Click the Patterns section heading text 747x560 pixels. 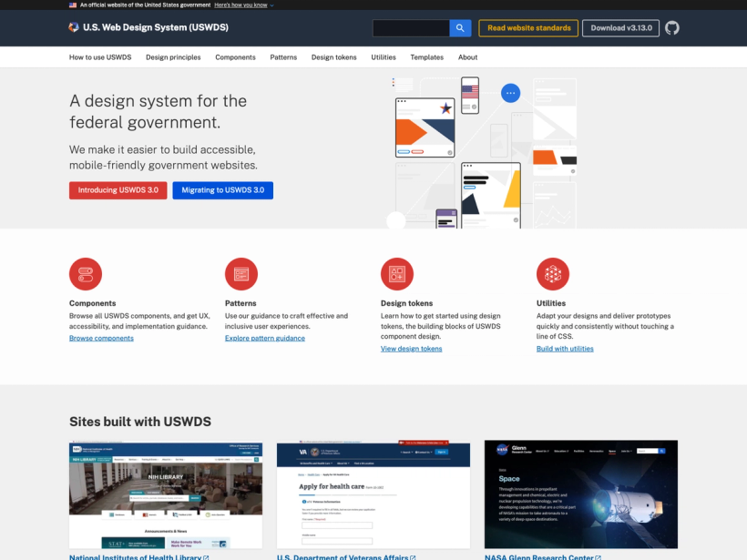tap(240, 303)
